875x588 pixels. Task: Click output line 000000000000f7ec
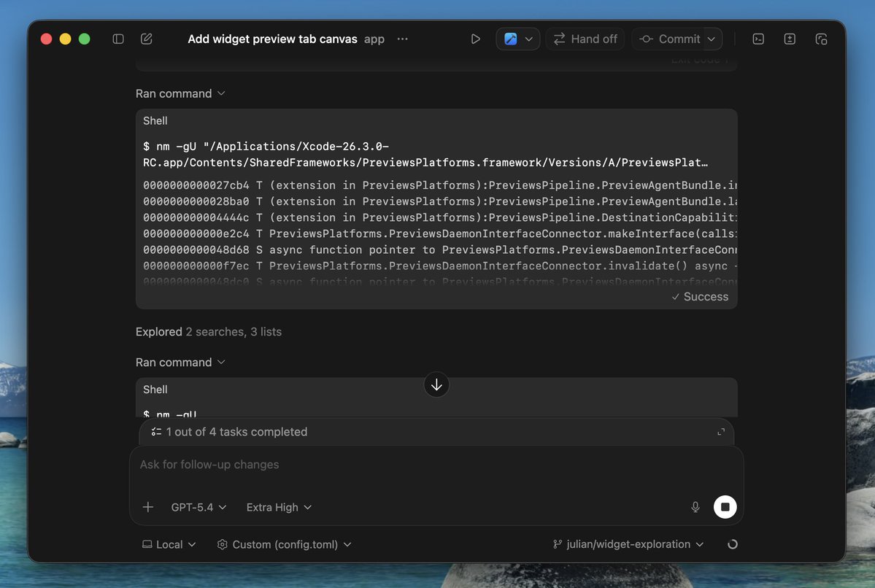tap(440, 266)
